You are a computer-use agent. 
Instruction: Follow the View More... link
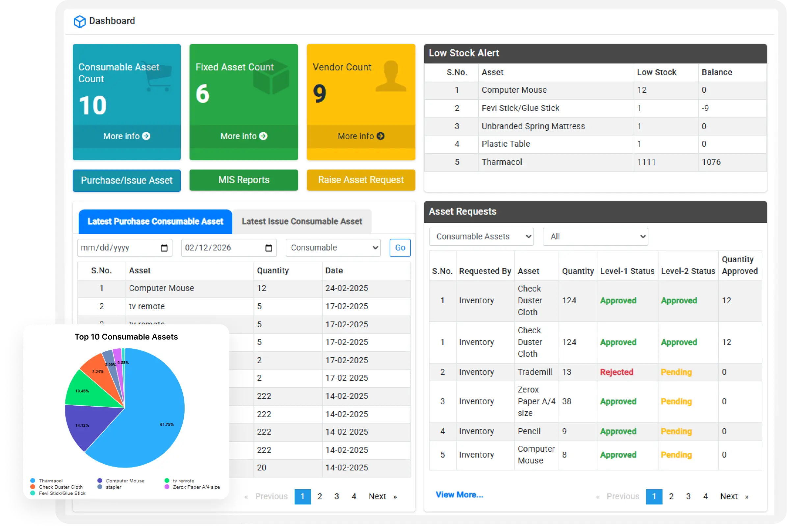click(x=459, y=495)
